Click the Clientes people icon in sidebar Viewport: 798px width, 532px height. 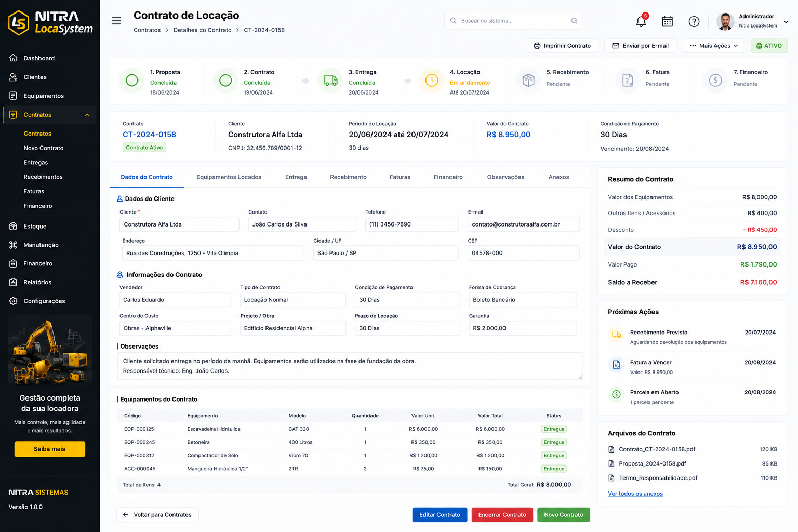pos(14,77)
